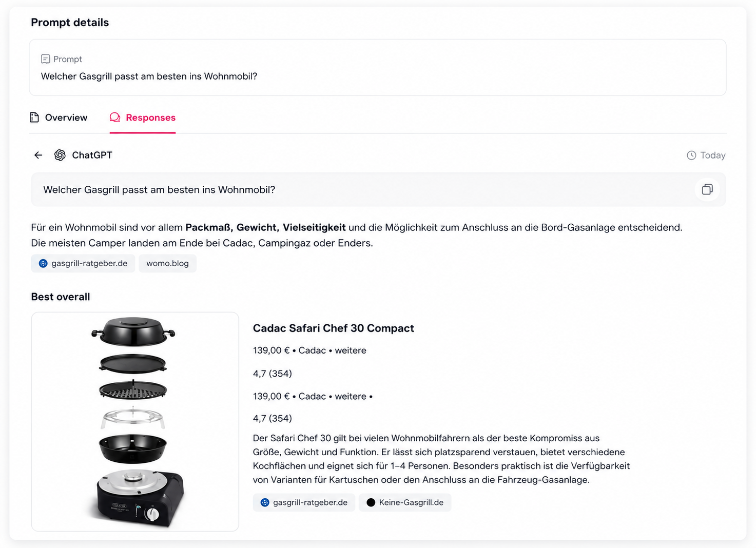Select the Responses tab
The image size is (756, 548).
(143, 118)
